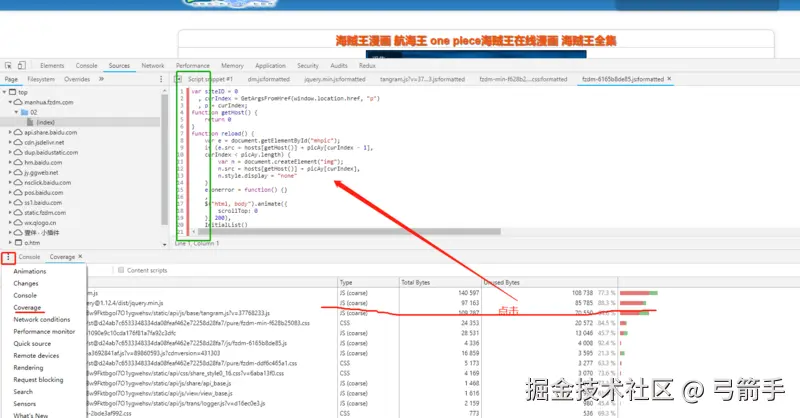Open the Network panel tab

(x=153, y=65)
